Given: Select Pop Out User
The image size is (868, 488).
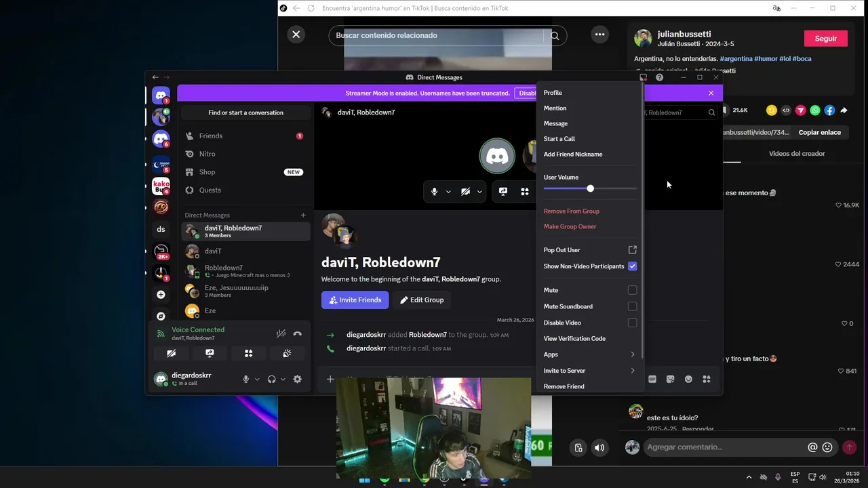Looking at the screenshot, I should [590, 250].
